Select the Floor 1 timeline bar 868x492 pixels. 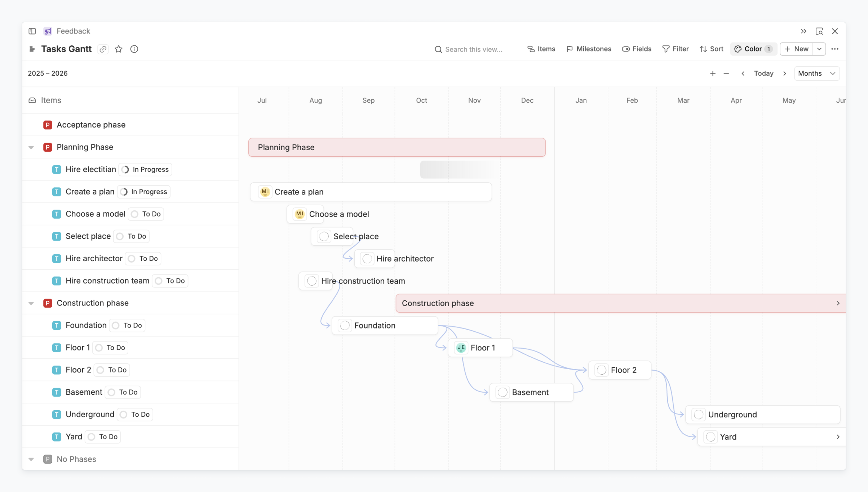[480, 348]
